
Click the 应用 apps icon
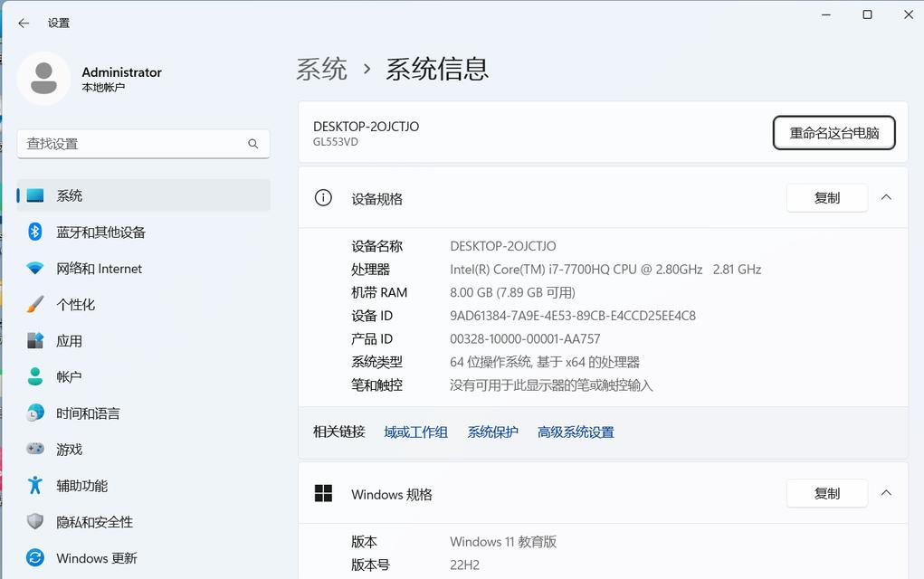pos(35,340)
